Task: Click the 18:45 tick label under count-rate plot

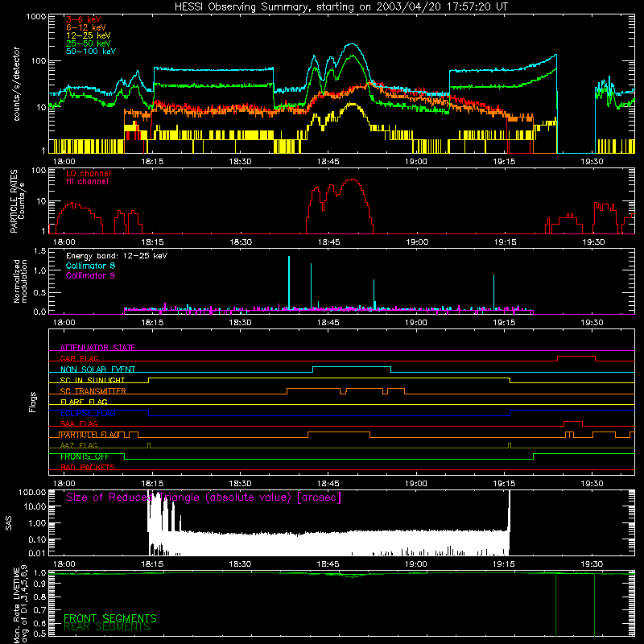Action: 328,162
